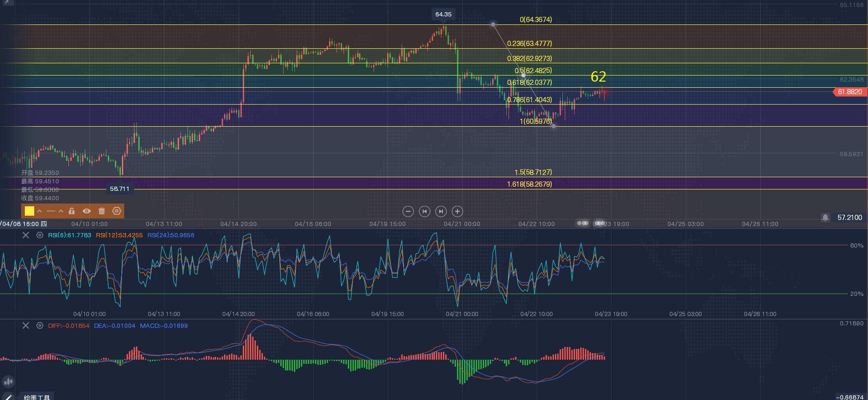Open drawing settings hexagon in orange toolbar
The image size is (868, 400).
pyautogui.click(x=117, y=211)
